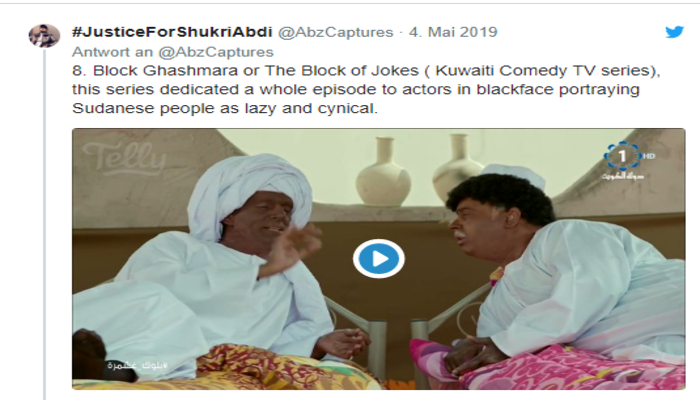Click the white vases in the video background
Image resolution: width=700 pixels, height=400 pixels.
point(420,171)
